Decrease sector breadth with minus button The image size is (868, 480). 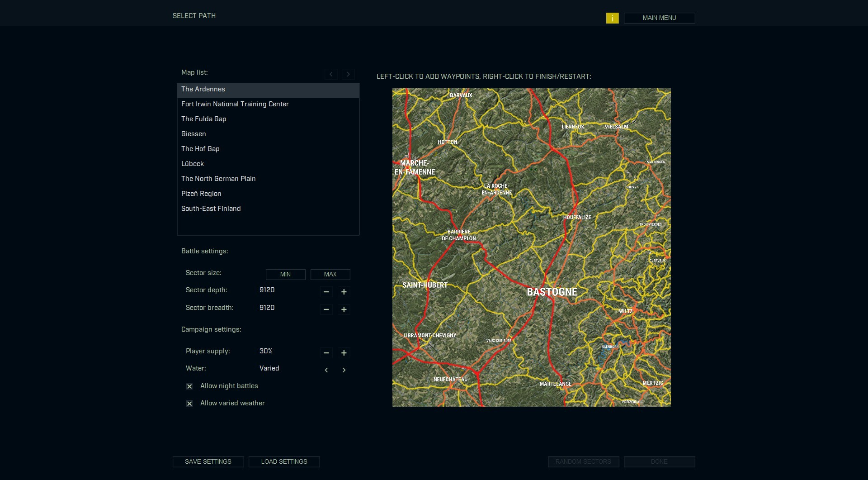point(326,309)
